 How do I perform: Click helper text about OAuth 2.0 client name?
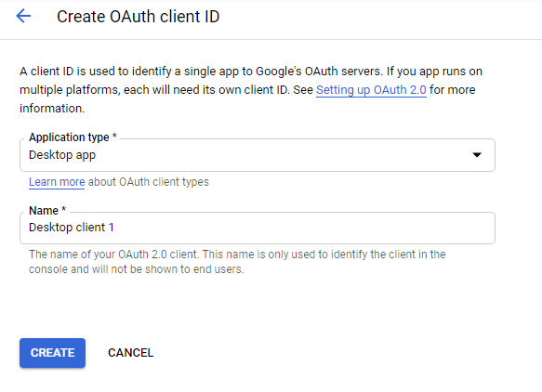(x=237, y=261)
